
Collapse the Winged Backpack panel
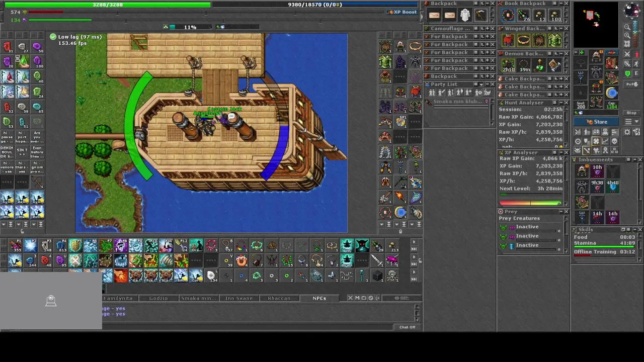[x=560, y=29]
